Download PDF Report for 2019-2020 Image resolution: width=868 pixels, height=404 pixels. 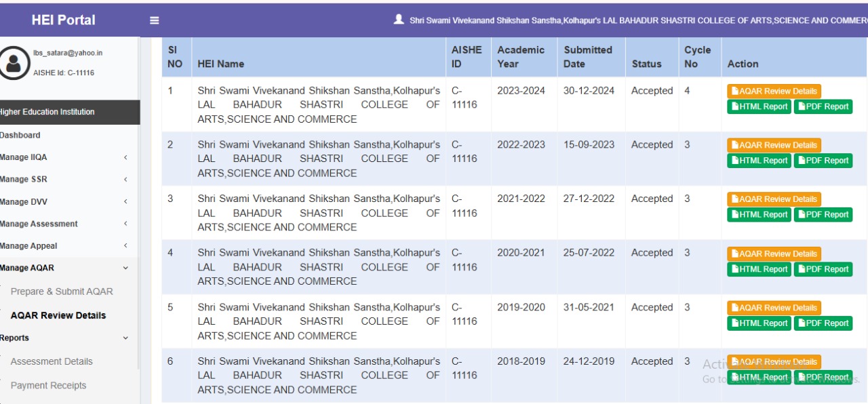[x=823, y=323]
